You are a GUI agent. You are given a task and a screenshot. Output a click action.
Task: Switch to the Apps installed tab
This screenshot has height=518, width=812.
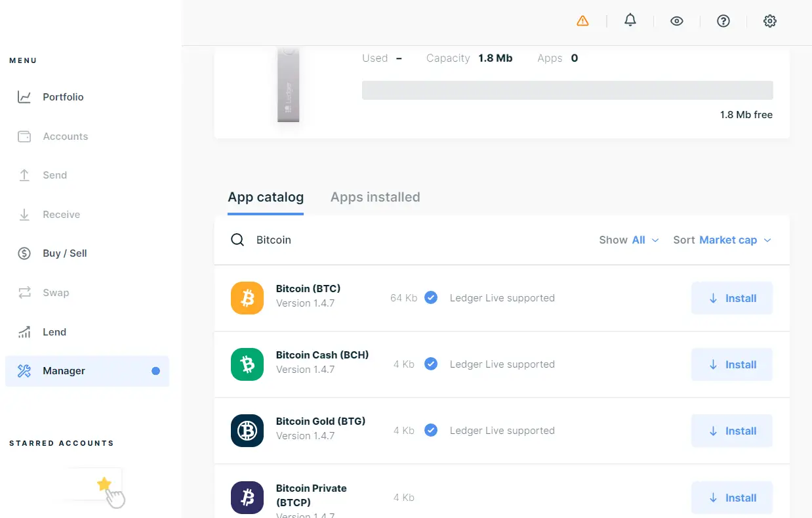click(375, 197)
